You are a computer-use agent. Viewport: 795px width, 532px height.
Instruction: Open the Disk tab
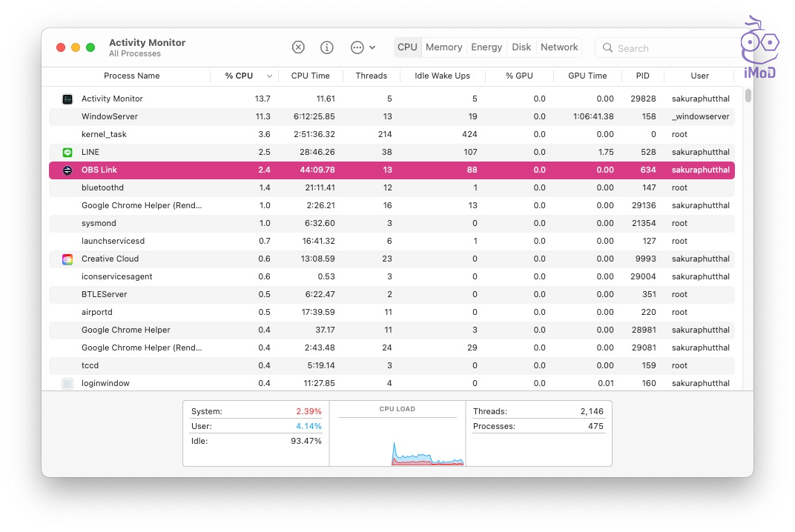[521, 47]
